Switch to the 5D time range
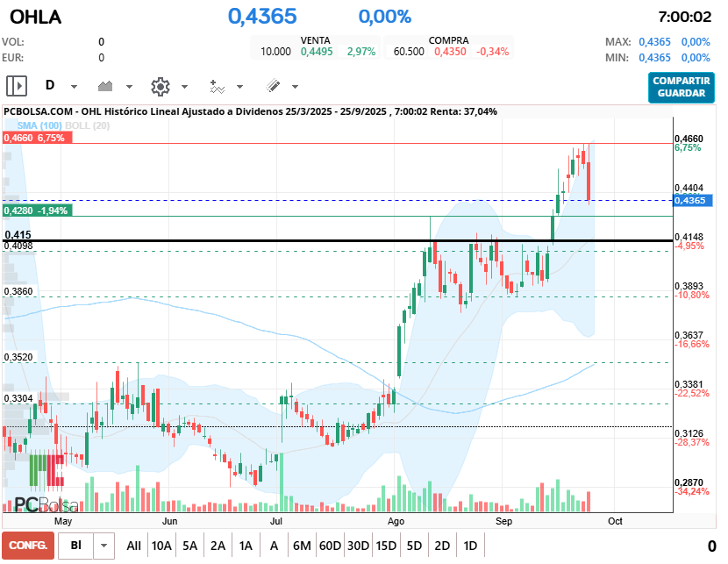The width and height of the screenshot is (728, 564). coord(414,546)
